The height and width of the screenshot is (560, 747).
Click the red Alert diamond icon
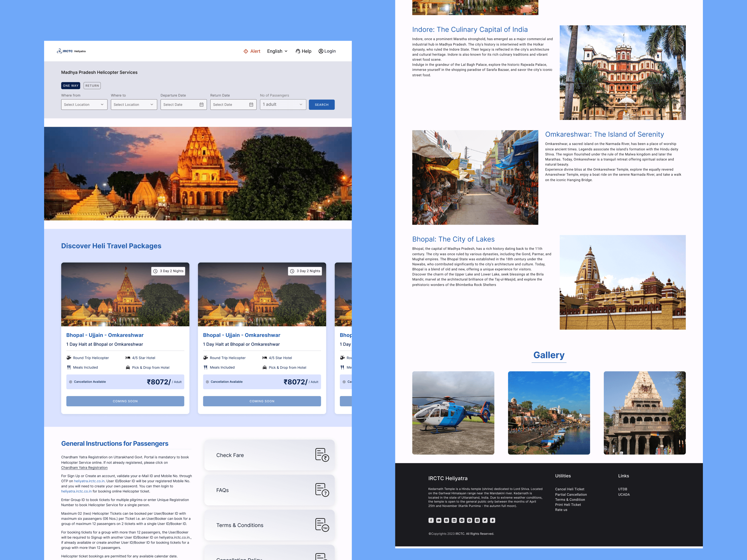point(246,51)
